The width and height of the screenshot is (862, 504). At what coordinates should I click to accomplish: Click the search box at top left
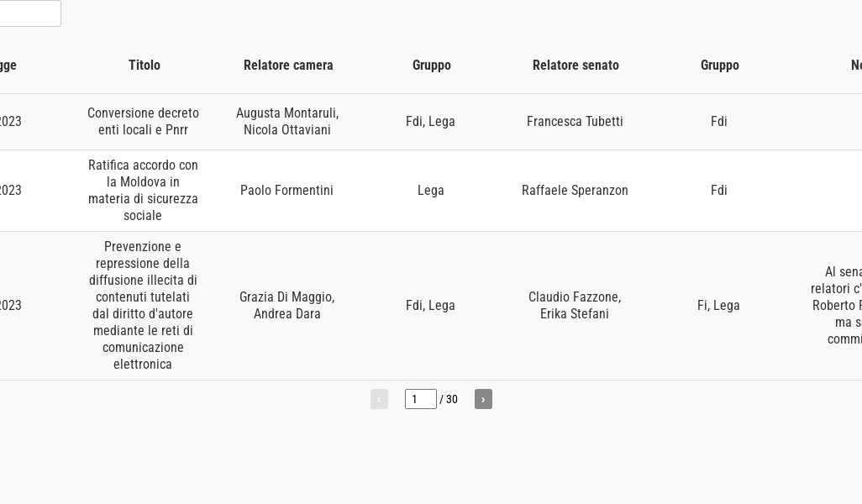29,13
